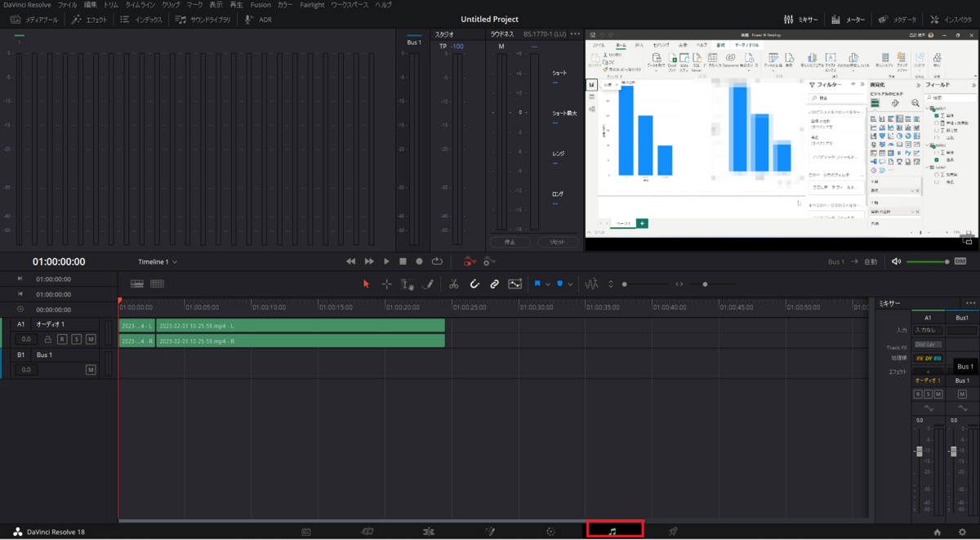Open the クリップ menu
Viewport: 980px width, 540px height.
coord(171,5)
